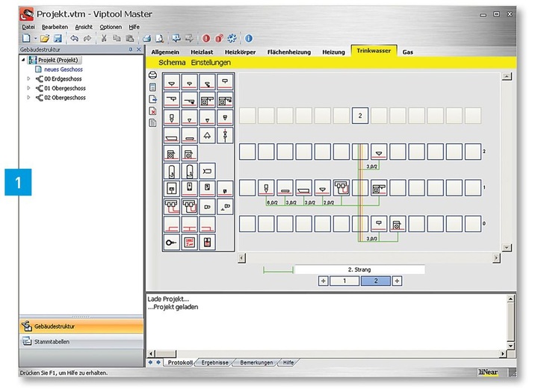Click the printer icon beside symbol palette

point(152,75)
